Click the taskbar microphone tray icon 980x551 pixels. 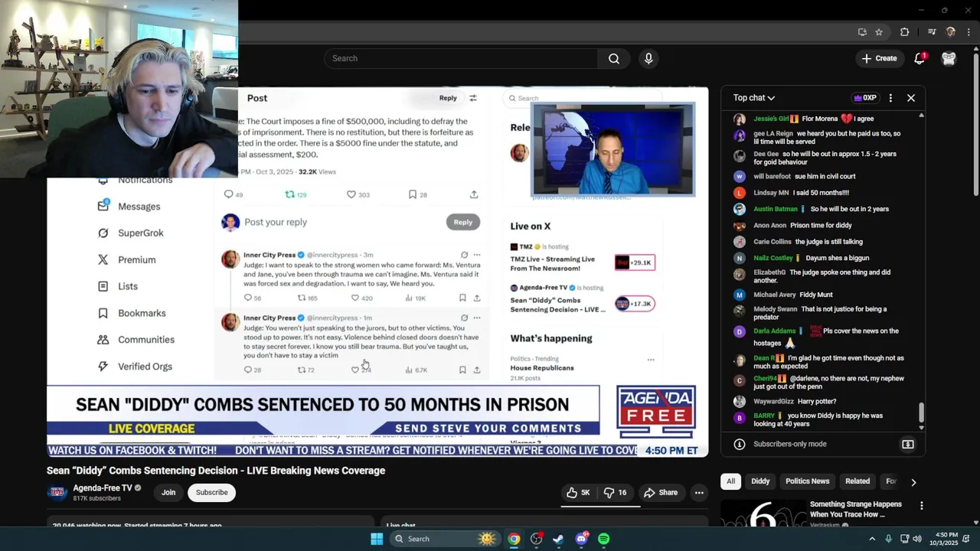(888, 539)
